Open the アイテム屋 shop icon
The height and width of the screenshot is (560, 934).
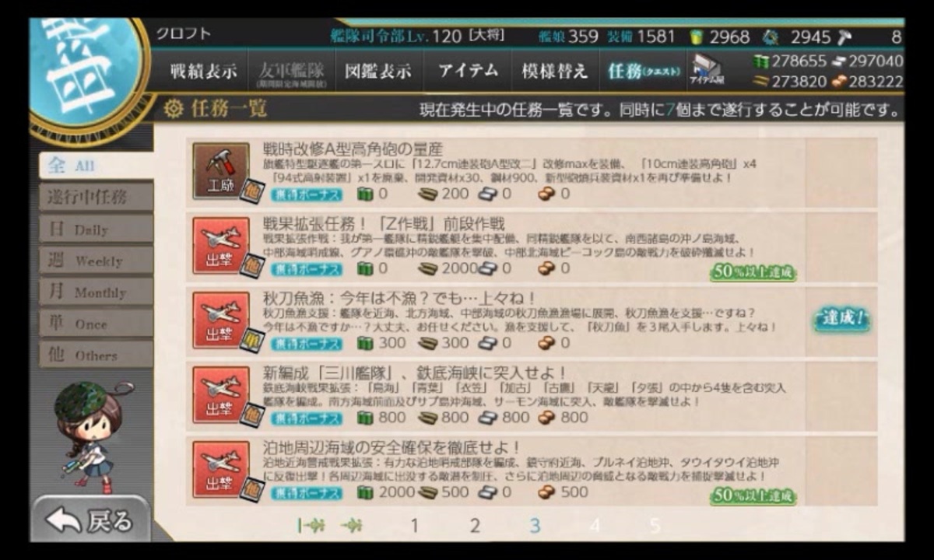click(x=708, y=70)
